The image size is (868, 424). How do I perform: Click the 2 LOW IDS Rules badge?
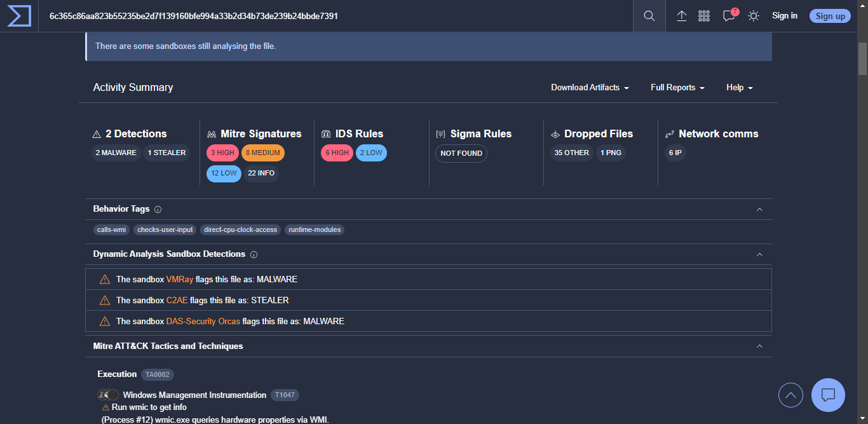pos(371,153)
